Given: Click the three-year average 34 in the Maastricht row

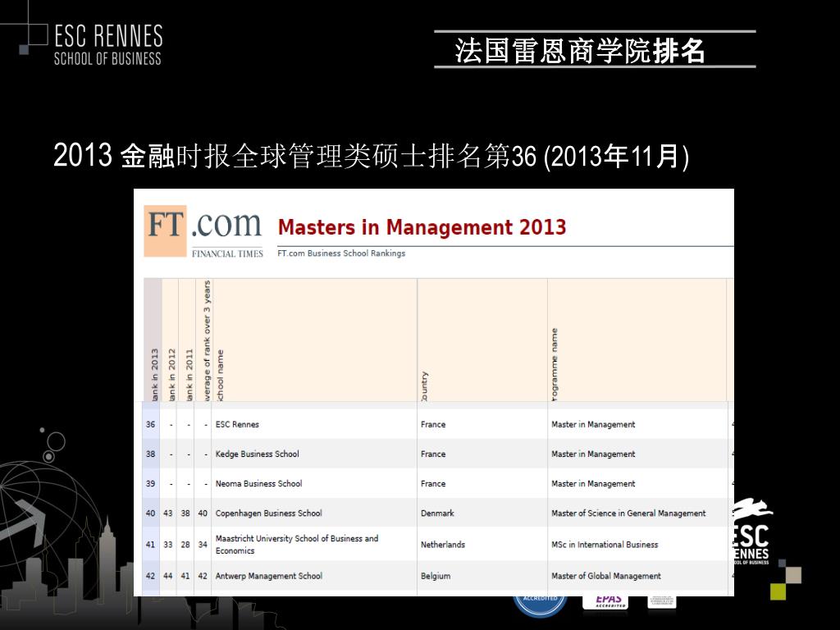Looking at the screenshot, I should click(x=203, y=545).
